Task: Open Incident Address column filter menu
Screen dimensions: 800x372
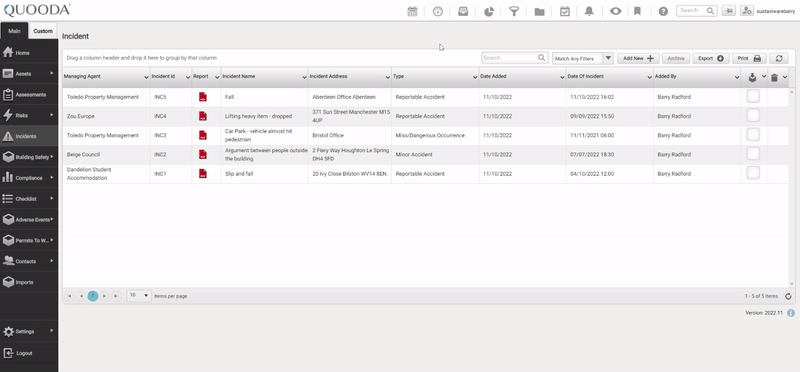Action: 388,78
